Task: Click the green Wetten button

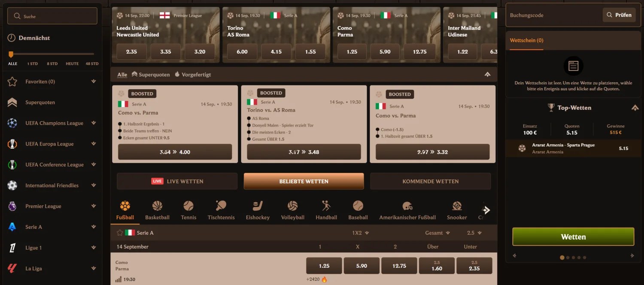Action: pyautogui.click(x=573, y=236)
